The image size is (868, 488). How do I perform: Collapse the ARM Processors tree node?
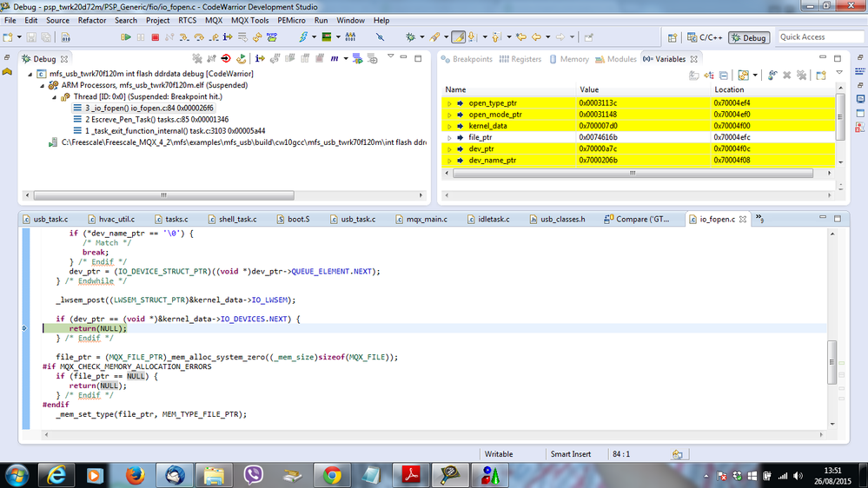42,86
